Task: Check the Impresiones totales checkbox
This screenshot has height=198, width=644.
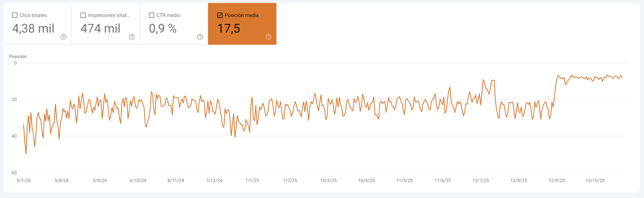Action: pyautogui.click(x=83, y=15)
